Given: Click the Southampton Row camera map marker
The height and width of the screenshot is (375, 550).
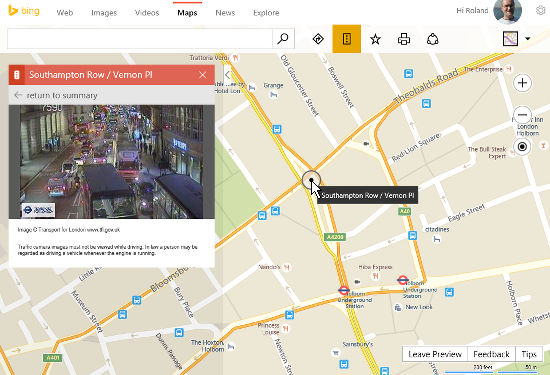Looking at the screenshot, I should [x=311, y=180].
